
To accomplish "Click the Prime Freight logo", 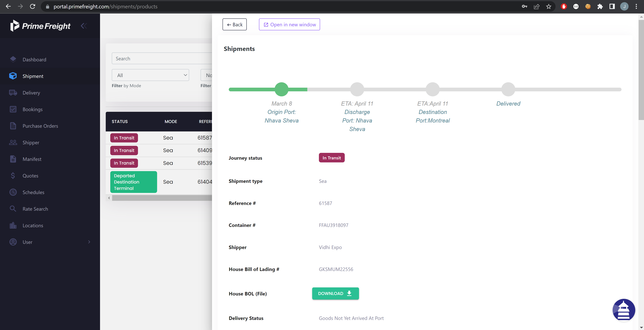I will coord(40,26).
